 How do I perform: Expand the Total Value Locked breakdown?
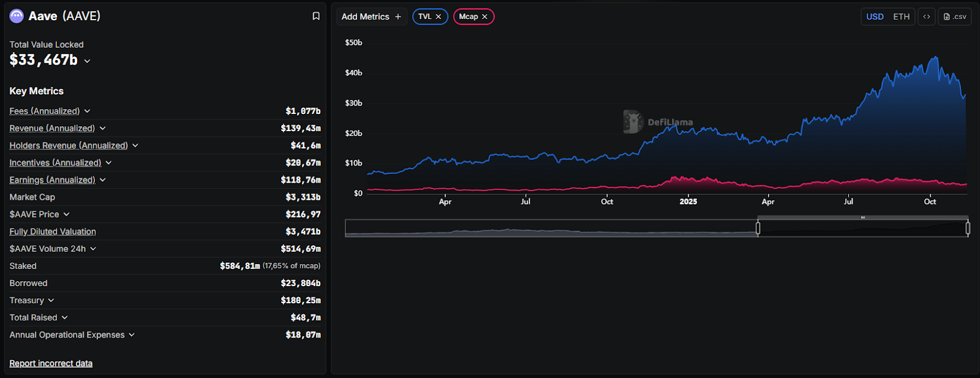click(x=87, y=61)
